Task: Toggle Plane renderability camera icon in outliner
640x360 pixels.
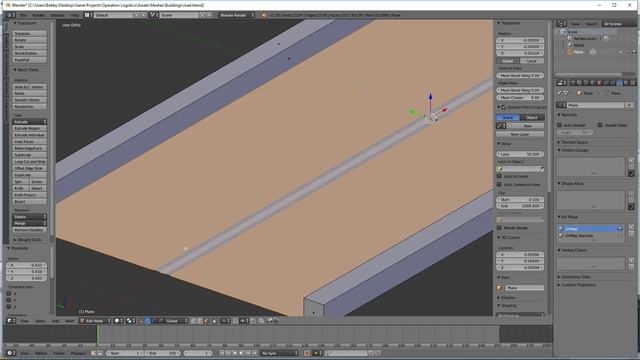Action: click(x=634, y=52)
